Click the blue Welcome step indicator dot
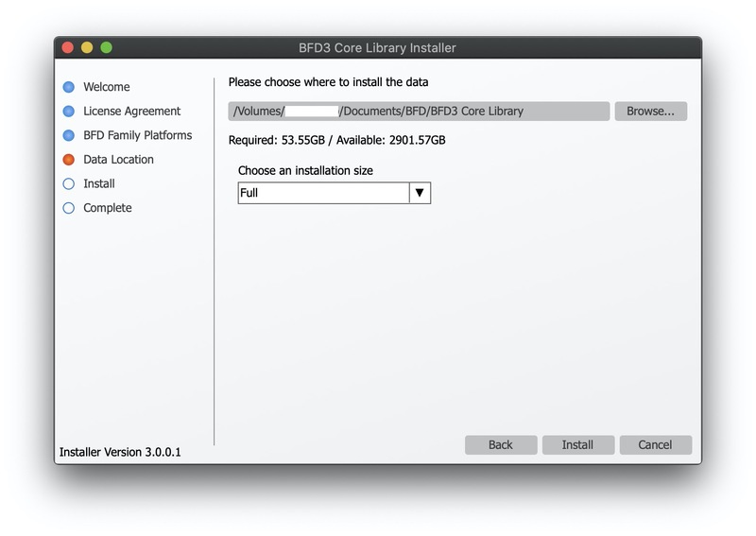Image resolution: width=756 pixels, height=536 pixels. click(69, 87)
